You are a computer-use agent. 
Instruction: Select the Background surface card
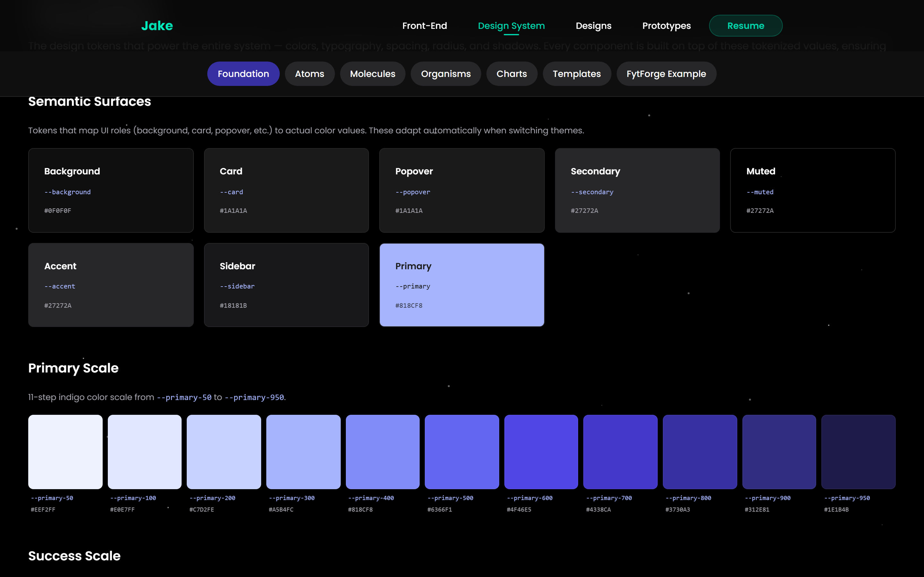111,190
